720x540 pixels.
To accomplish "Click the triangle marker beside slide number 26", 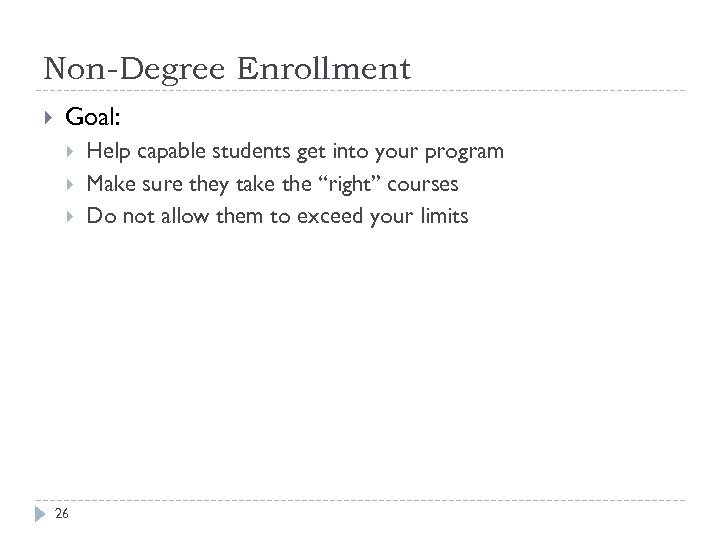I will [41, 514].
